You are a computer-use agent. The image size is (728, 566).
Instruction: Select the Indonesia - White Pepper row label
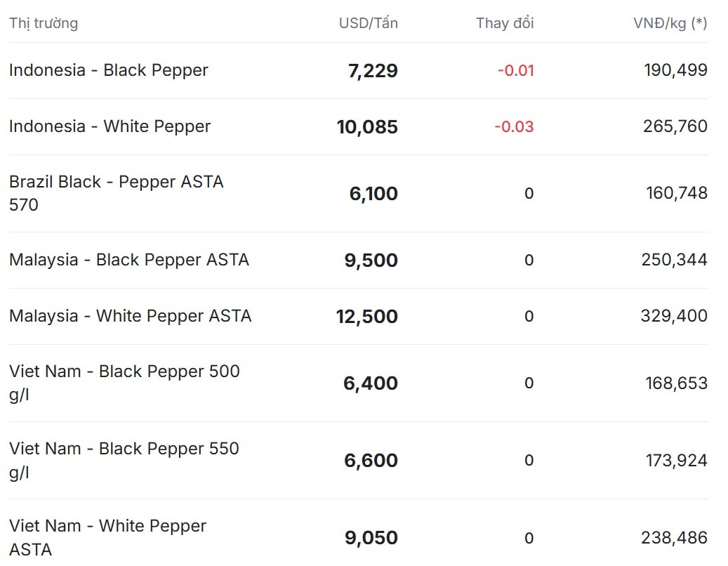[110, 126]
